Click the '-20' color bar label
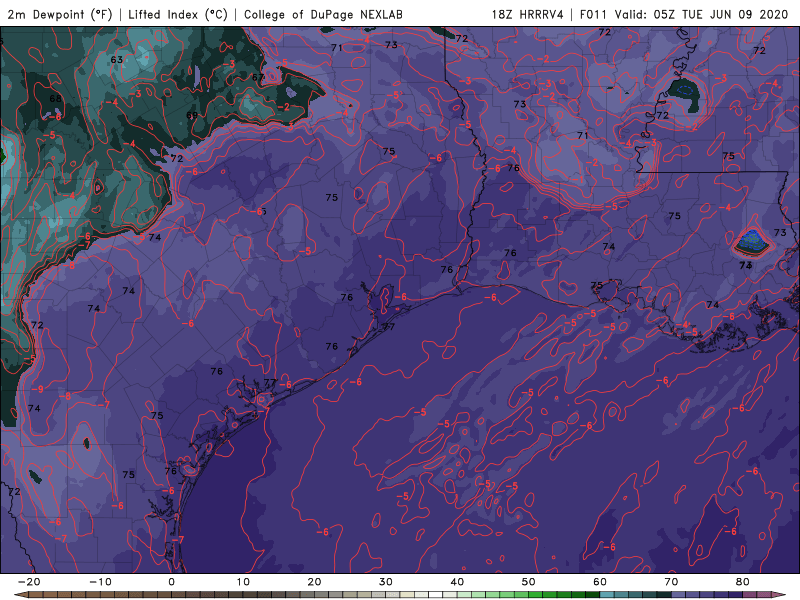 tap(29, 582)
